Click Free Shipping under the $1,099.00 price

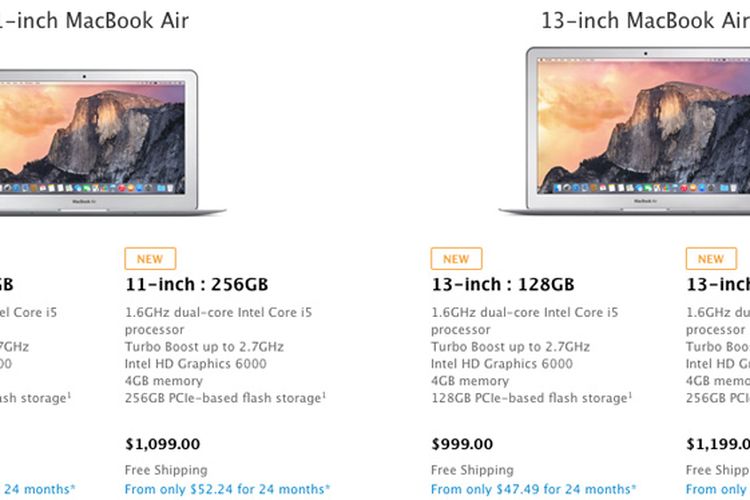point(166,469)
